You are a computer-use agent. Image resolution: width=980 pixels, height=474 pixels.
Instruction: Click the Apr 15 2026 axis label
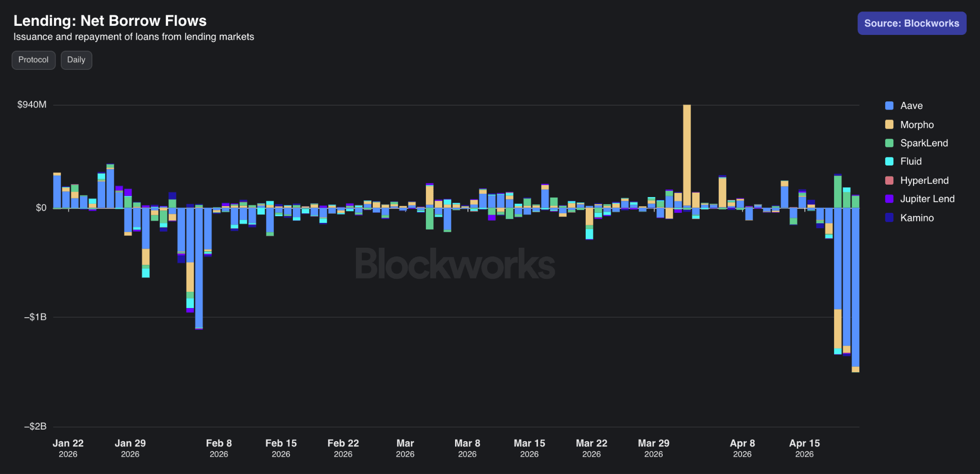(x=804, y=448)
